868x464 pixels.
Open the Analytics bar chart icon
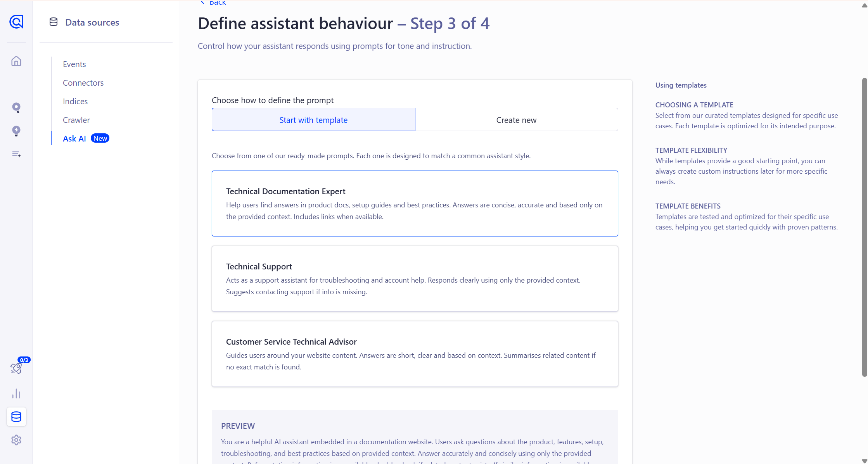click(x=16, y=394)
